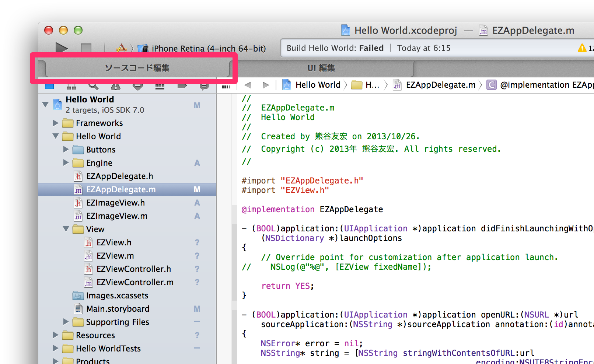The height and width of the screenshot is (364, 594).
Task: Select the Engine folder row
Action: coord(127,163)
